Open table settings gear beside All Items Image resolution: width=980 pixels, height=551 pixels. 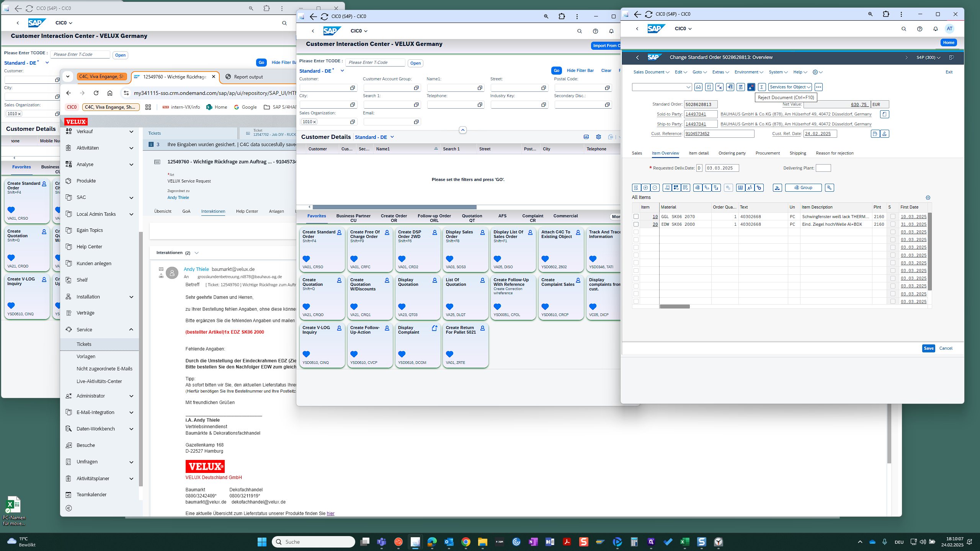(928, 197)
